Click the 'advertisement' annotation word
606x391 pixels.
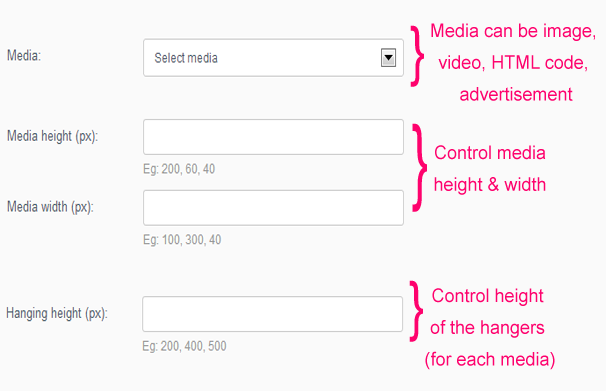(516, 95)
